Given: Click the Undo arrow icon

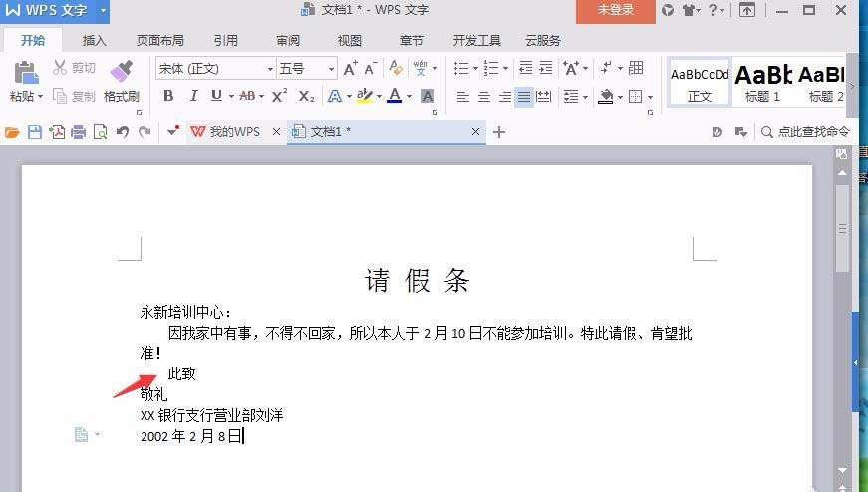Looking at the screenshot, I should point(123,132).
